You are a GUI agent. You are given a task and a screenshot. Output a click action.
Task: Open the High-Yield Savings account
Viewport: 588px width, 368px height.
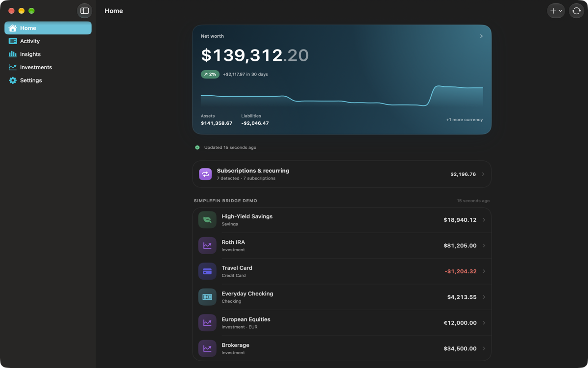(x=342, y=220)
